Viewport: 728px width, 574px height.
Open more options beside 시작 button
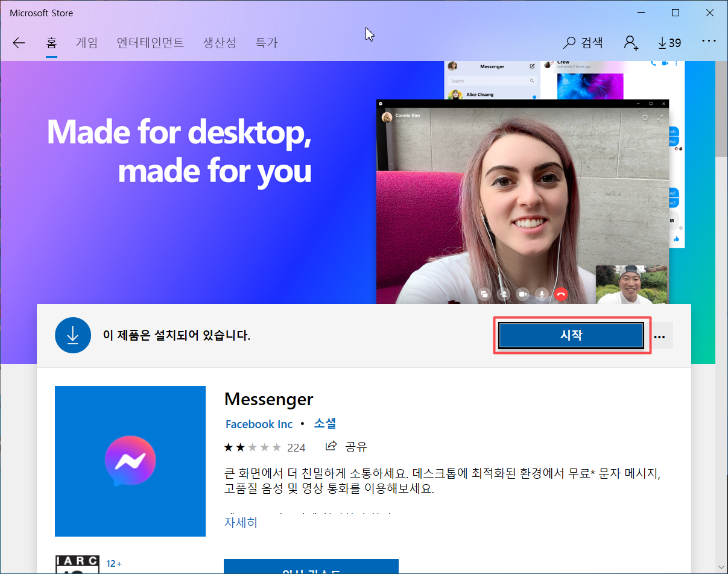click(x=659, y=336)
